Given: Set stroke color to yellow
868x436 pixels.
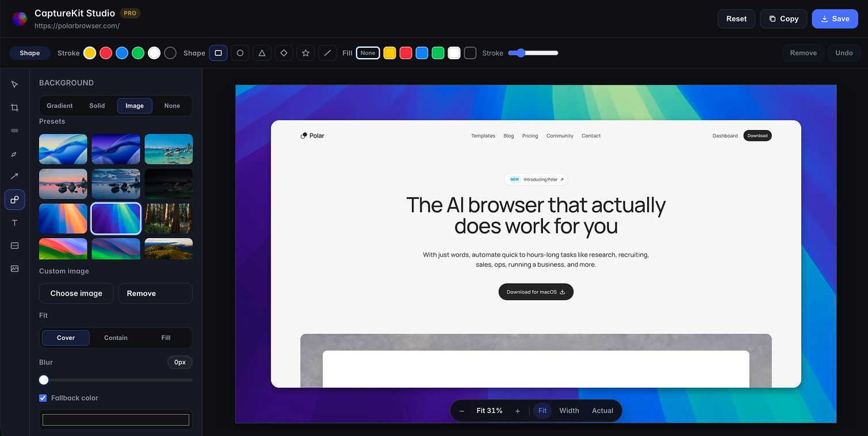Looking at the screenshot, I should pyautogui.click(x=90, y=53).
